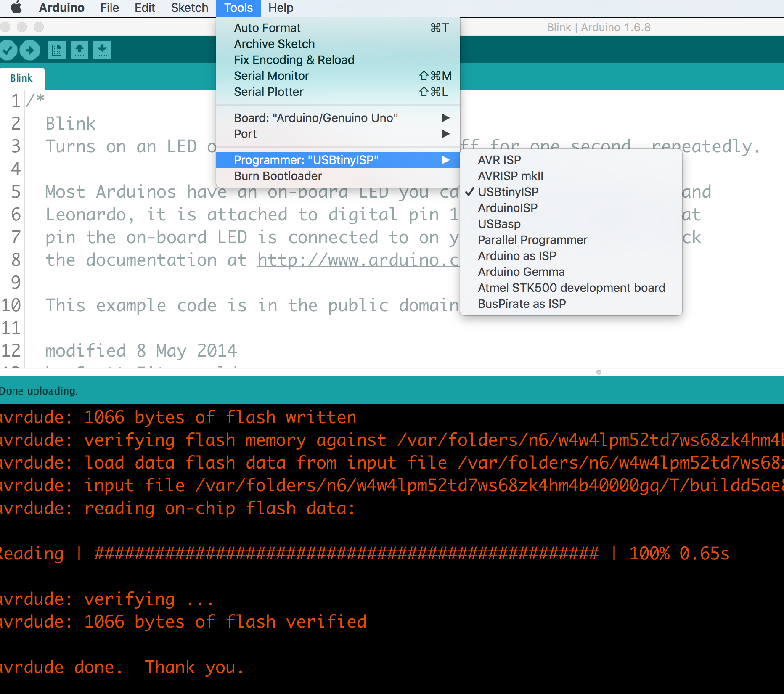Open the Help menu
Viewport: 784px width, 694px height.
pyautogui.click(x=281, y=8)
